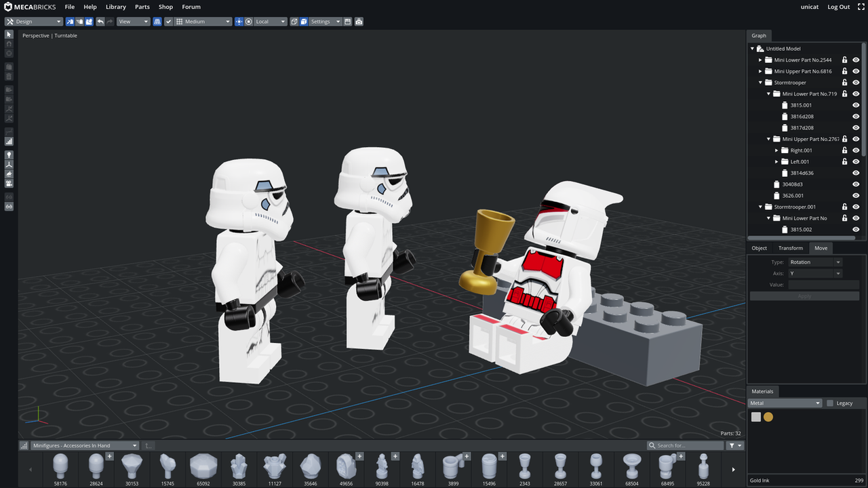The image size is (868, 488).
Task: Toggle the checkmark snap button beside grid
Action: coord(169,22)
